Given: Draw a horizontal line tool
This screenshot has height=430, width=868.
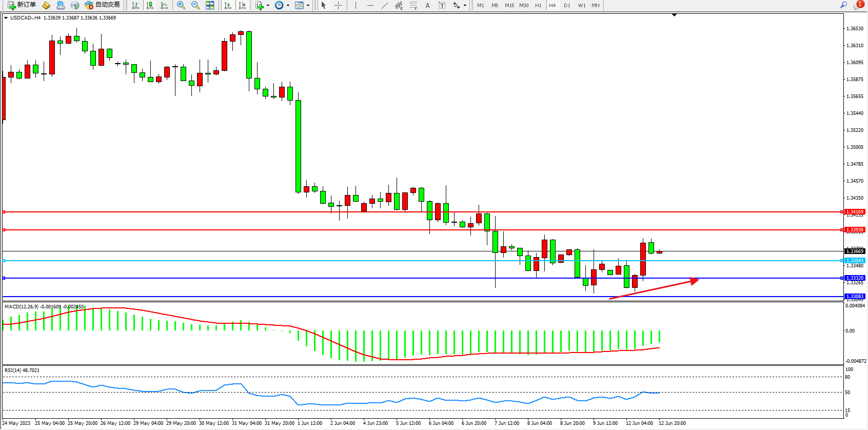Looking at the screenshot, I should [370, 5].
